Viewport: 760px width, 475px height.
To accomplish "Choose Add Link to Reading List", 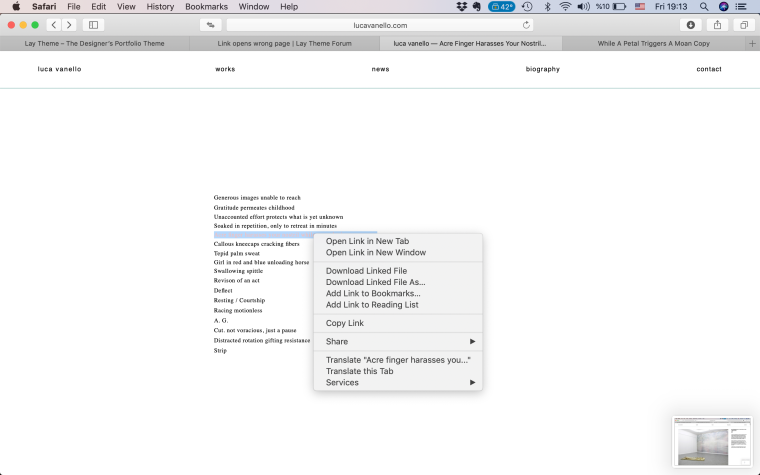I will tap(372, 305).
